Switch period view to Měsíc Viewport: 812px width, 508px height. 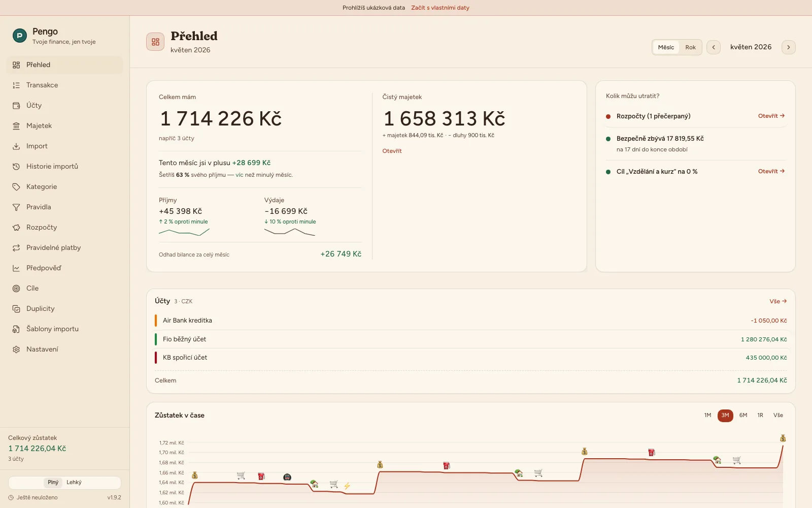point(666,47)
